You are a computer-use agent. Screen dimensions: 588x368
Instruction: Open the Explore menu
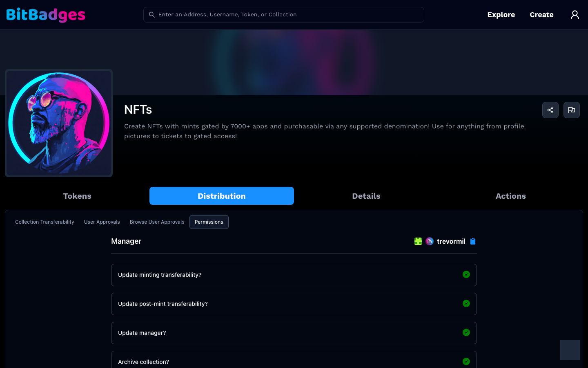pyautogui.click(x=501, y=15)
